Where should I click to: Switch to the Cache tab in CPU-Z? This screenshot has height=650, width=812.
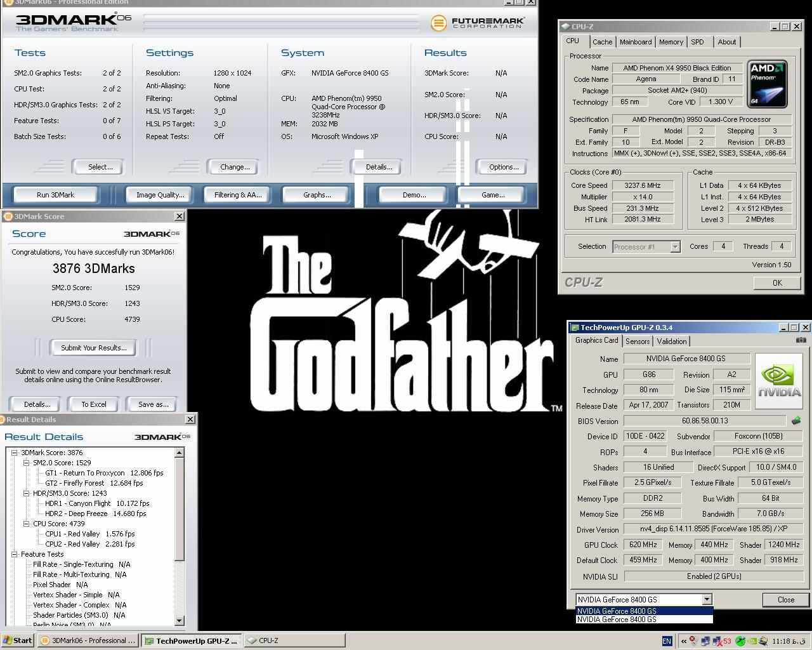602,42
